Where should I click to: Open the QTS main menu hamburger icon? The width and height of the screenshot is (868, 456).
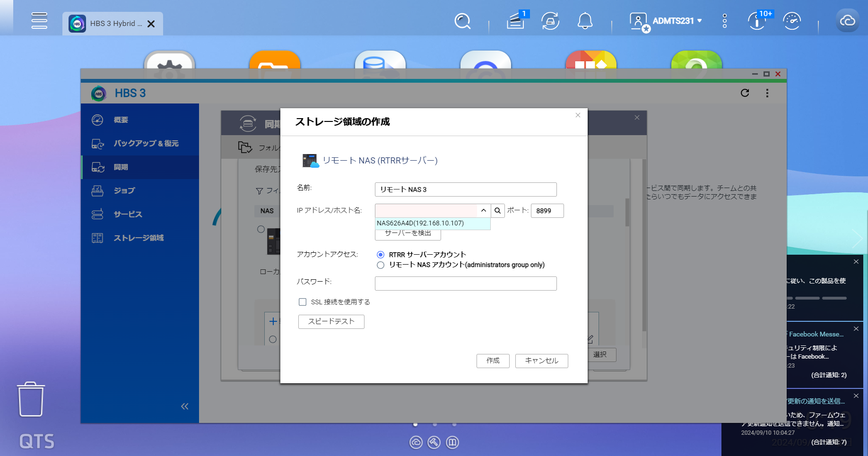39,21
